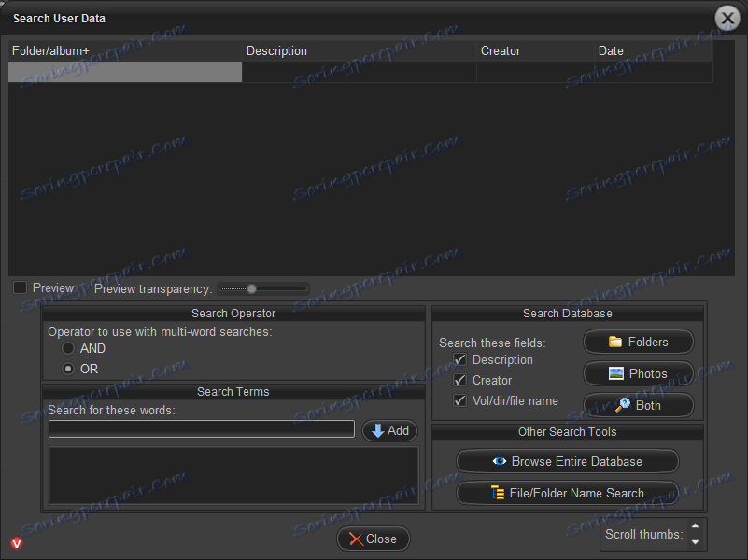This screenshot has height=560, width=748.
Task: Open Browse Entire Database tool
Action: [567, 461]
